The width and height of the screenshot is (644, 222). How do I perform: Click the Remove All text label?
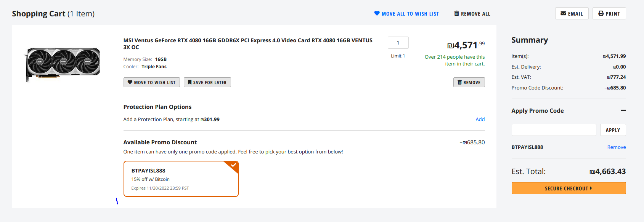(x=475, y=14)
